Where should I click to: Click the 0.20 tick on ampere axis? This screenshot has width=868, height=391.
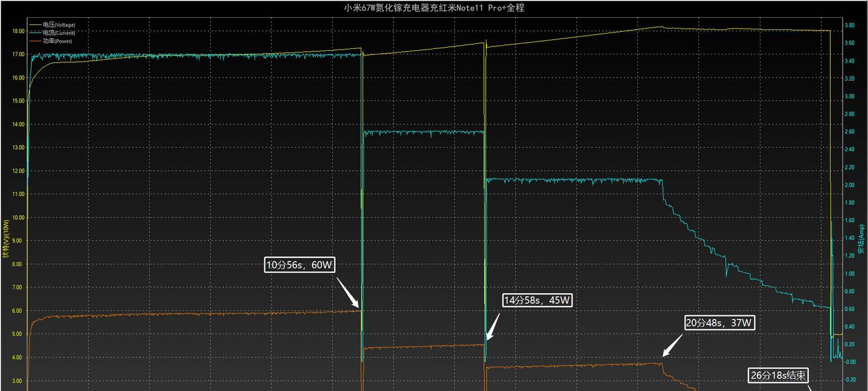(849, 344)
